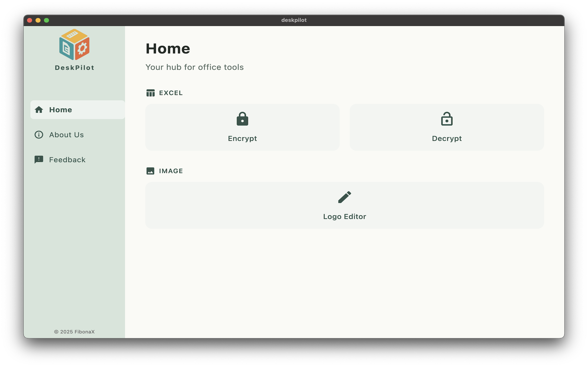The width and height of the screenshot is (588, 367).
Task: Navigate to the About Us page
Action: [x=66, y=134]
